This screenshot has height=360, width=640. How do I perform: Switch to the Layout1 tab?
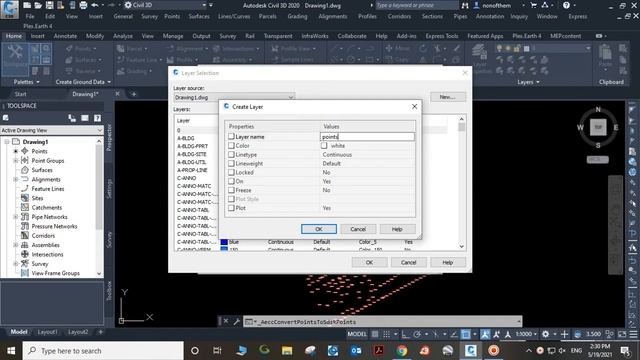pos(47,332)
